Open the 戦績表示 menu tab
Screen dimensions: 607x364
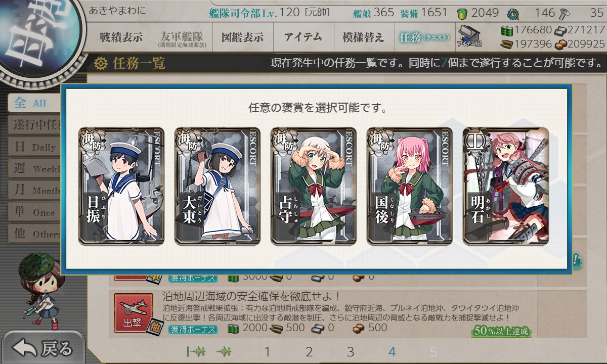pos(121,37)
